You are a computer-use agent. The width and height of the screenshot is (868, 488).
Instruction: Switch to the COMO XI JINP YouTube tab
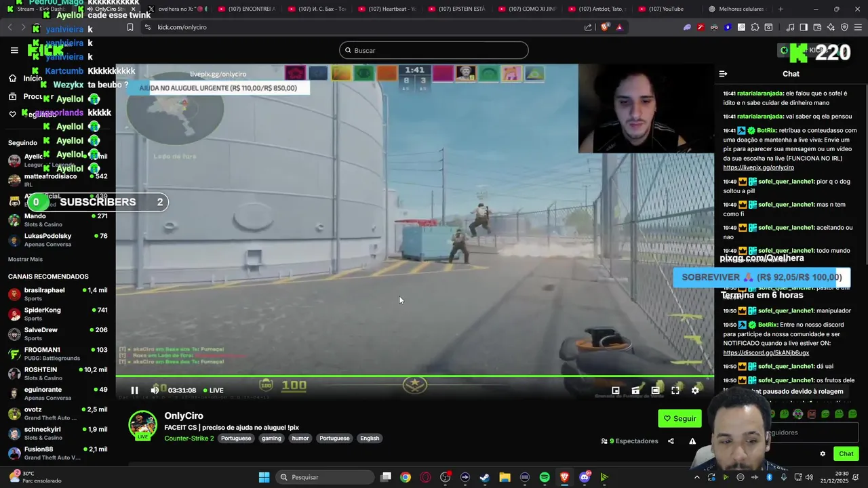pyautogui.click(x=527, y=9)
